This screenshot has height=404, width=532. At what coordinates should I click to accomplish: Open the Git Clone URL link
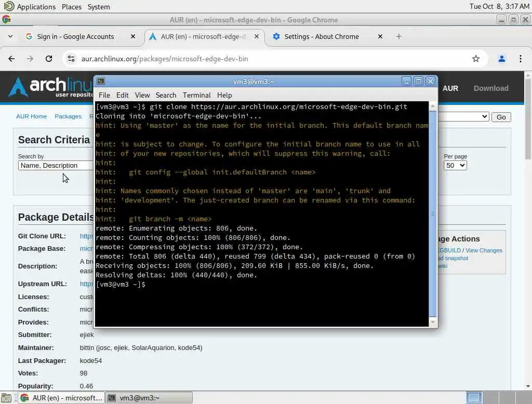click(x=87, y=236)
